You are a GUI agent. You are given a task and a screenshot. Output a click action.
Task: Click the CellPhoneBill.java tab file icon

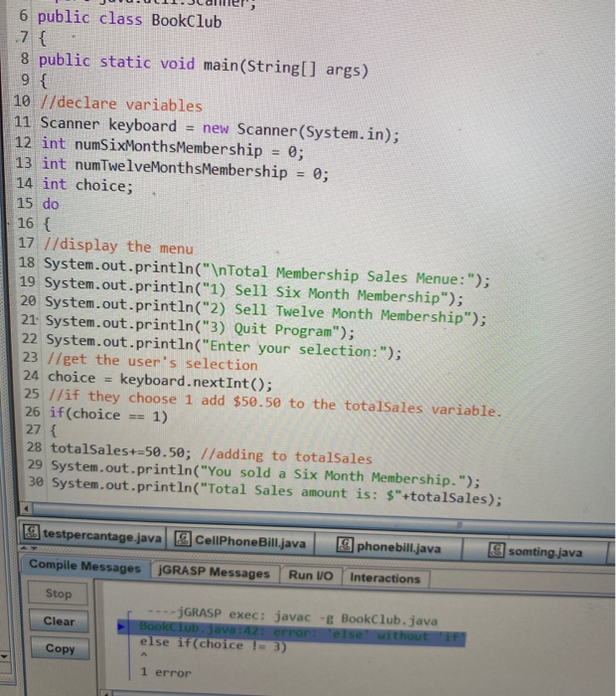click(182, 539)
